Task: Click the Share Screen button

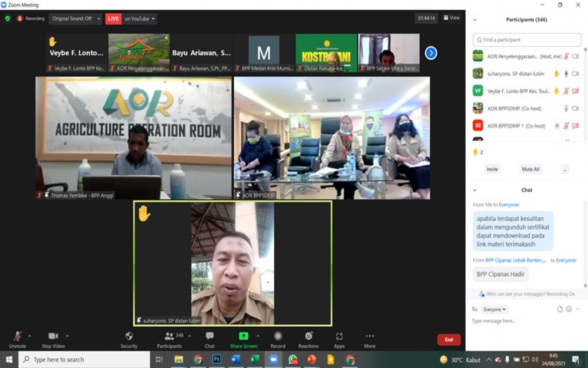Action: click(244, 336)
